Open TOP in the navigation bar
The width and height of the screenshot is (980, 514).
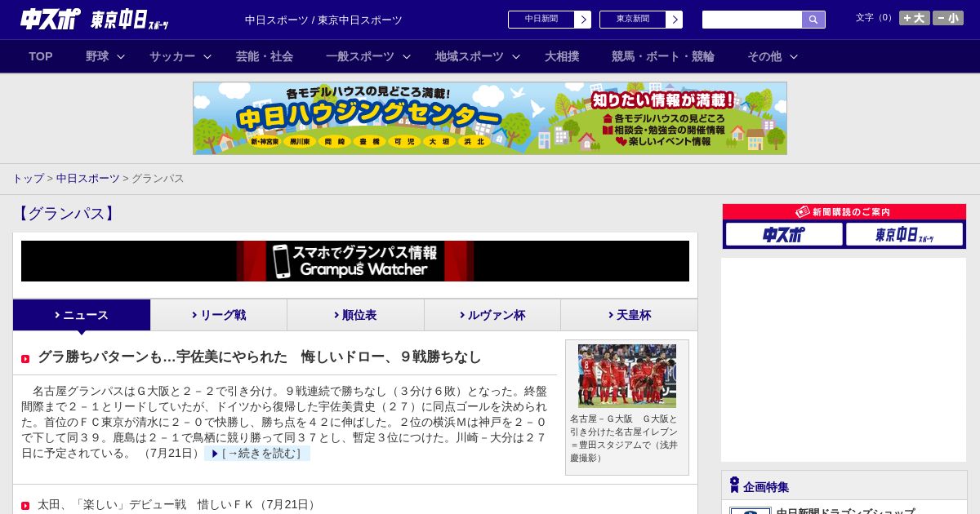tap(41, 56)
